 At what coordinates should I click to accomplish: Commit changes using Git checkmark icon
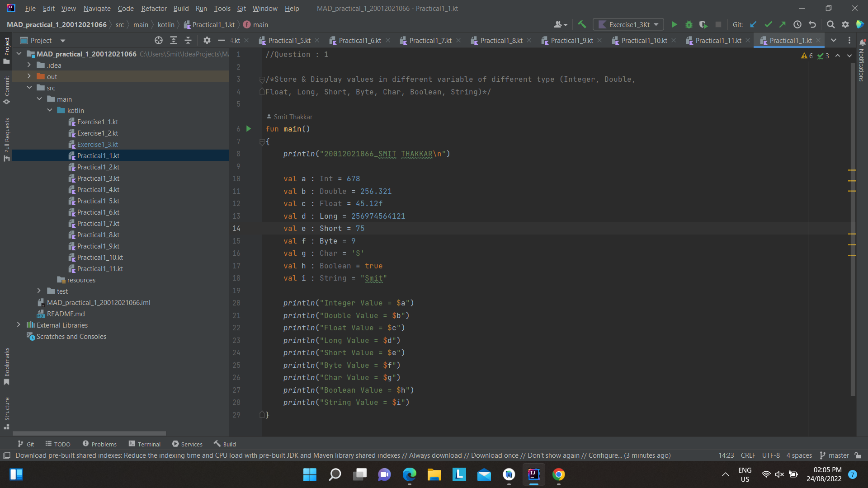(768, 25)
